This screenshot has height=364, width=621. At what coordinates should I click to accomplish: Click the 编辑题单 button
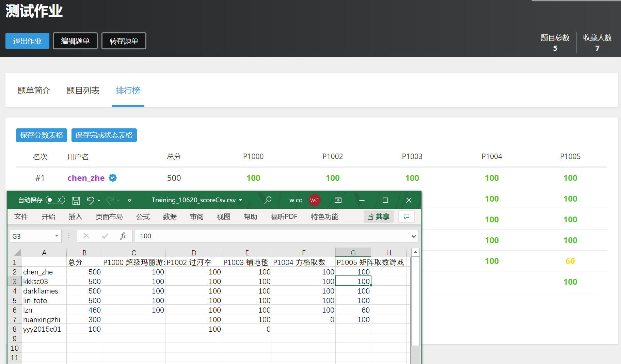pyautogui.click(x=75, y=41)
